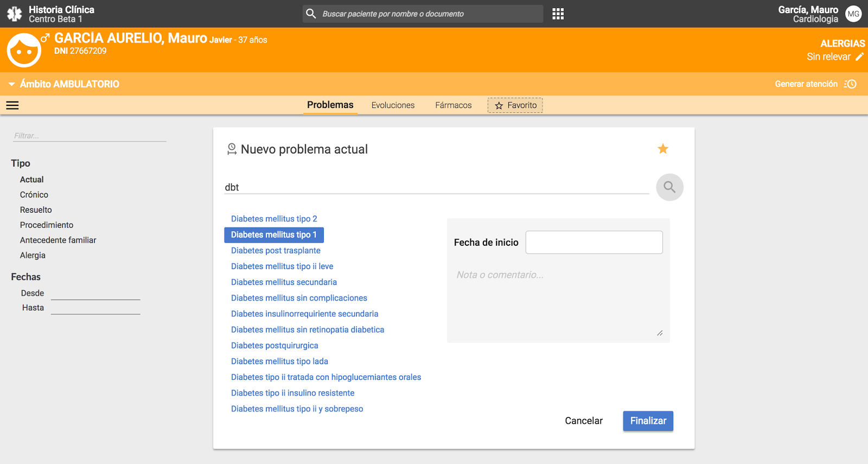Viewport: 868px width, 464px height.
Task: Select Diabetes mellitus secundaria
Action: [284, 282]
